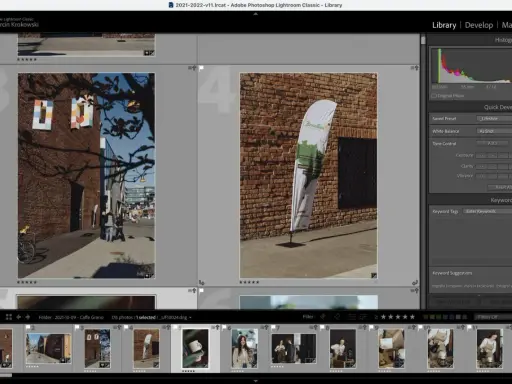Viewport: 512px width, 384px height.
Task: Click the develop adjustments badge on photo 4
Action: (374, 275)
